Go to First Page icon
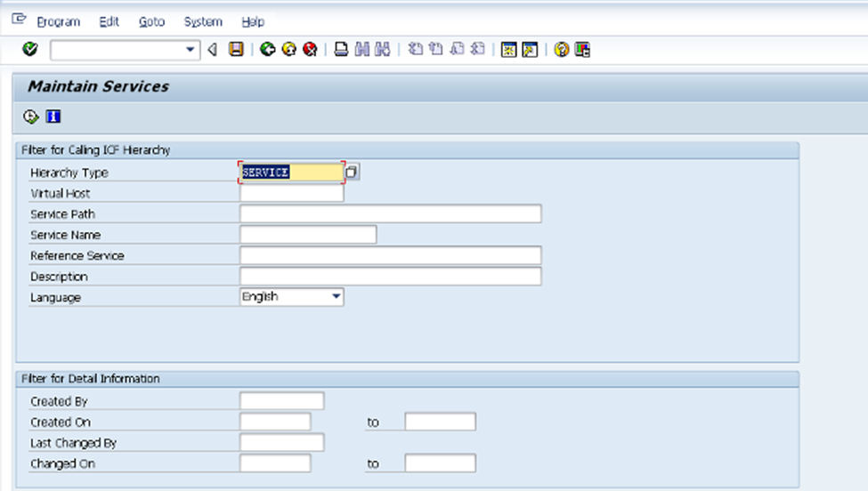The width and height of the screenshot is (868, 491). coord(415,49)
